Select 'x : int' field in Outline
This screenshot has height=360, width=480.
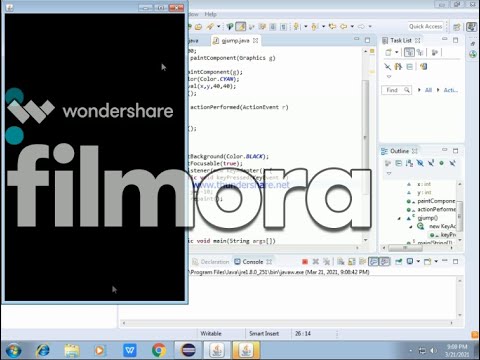424,184
